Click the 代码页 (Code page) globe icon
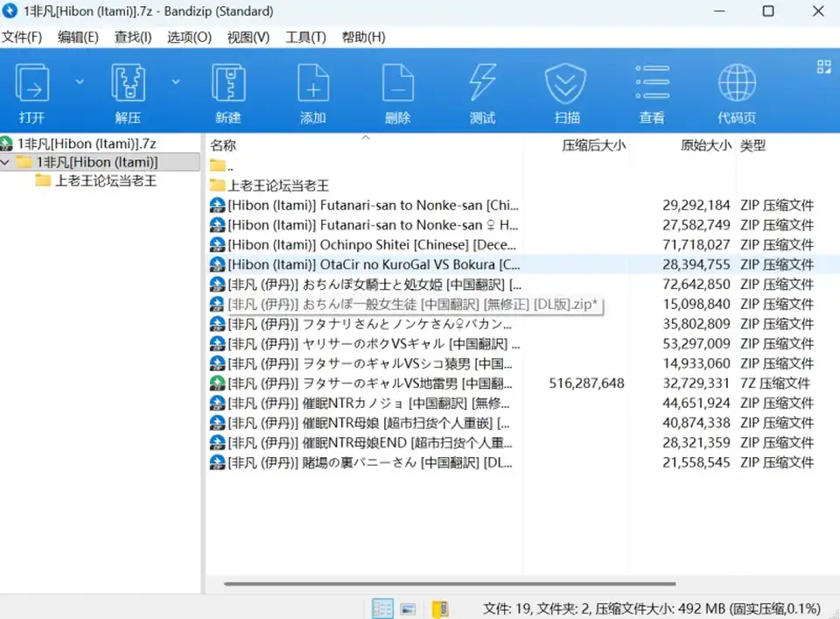The height and width of the screenshot is (619, 840). (x=737, y=82)
